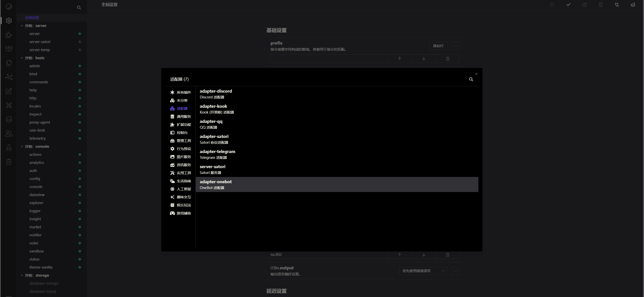The height and width of the screenshot is (297, 644).
Task: Toggle the server-satori plugin status dot
Action: 80,42
